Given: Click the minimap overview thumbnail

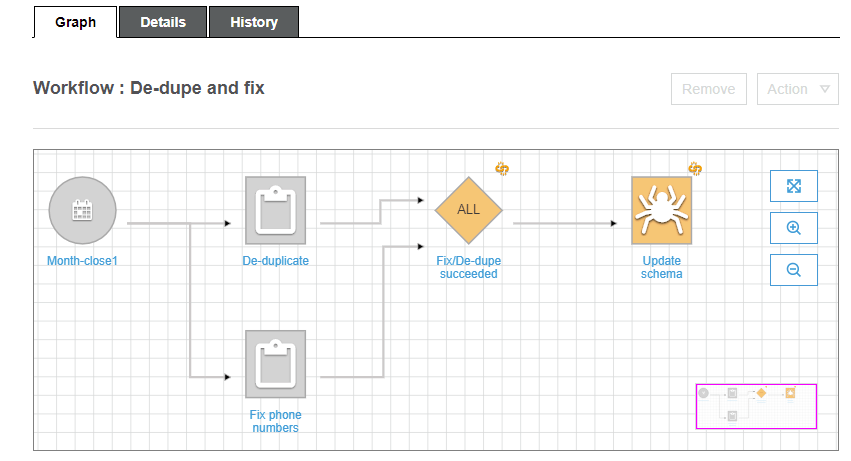Looking at the screenshot, I should (x=756, y=407).
